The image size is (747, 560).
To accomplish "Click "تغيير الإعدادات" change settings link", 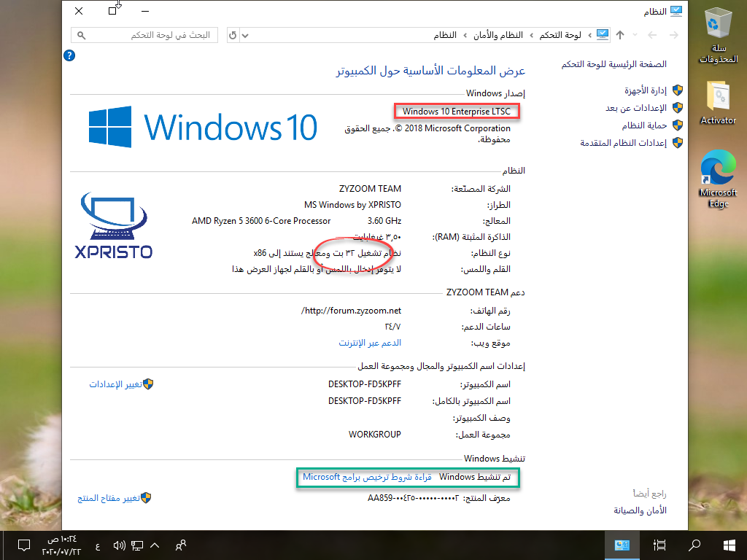I will (116, 384).
